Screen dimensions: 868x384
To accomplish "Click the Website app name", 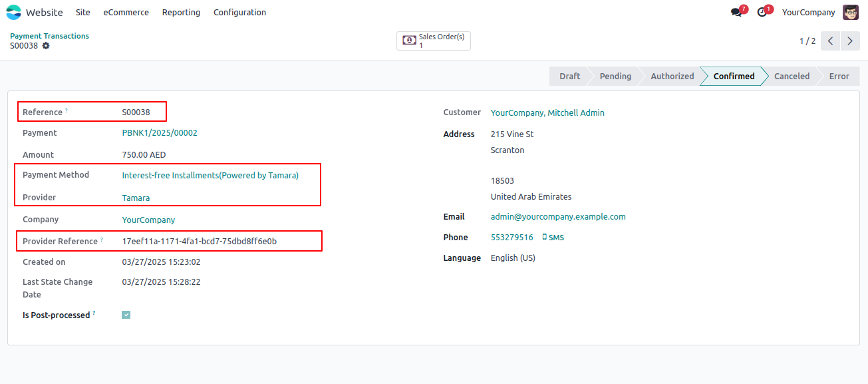I will point(45,12).
